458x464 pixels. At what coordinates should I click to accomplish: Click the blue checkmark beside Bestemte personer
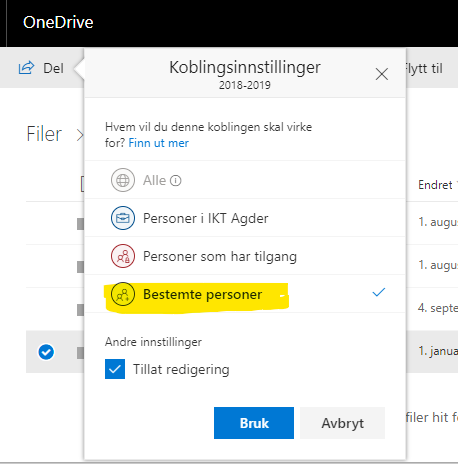coord(379,292)
